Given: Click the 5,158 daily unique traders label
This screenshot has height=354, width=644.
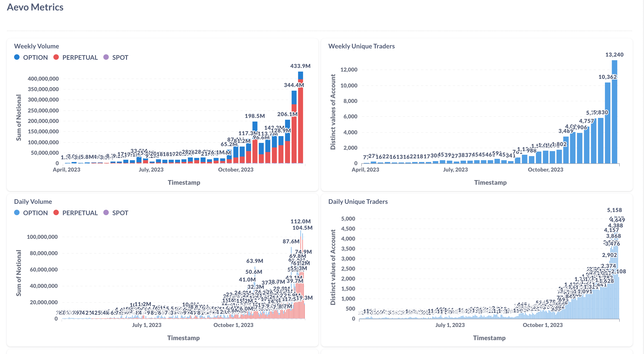Looking at the screenshot, I should (x=614, y=210).
